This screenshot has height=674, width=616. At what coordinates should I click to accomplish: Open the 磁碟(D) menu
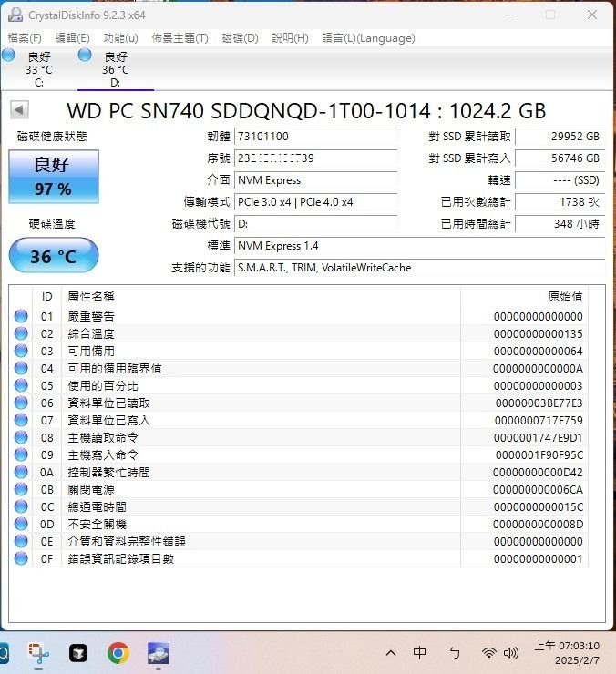click(x=240, y=38)
